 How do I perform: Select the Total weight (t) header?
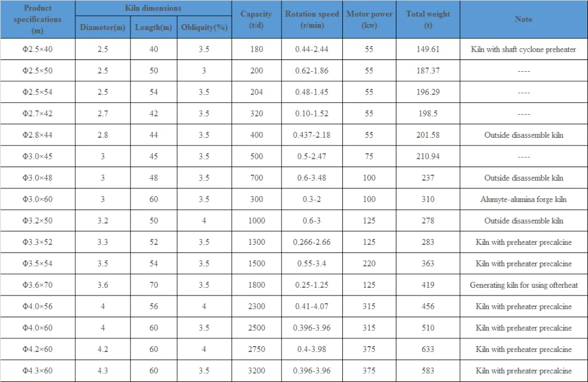428,19
